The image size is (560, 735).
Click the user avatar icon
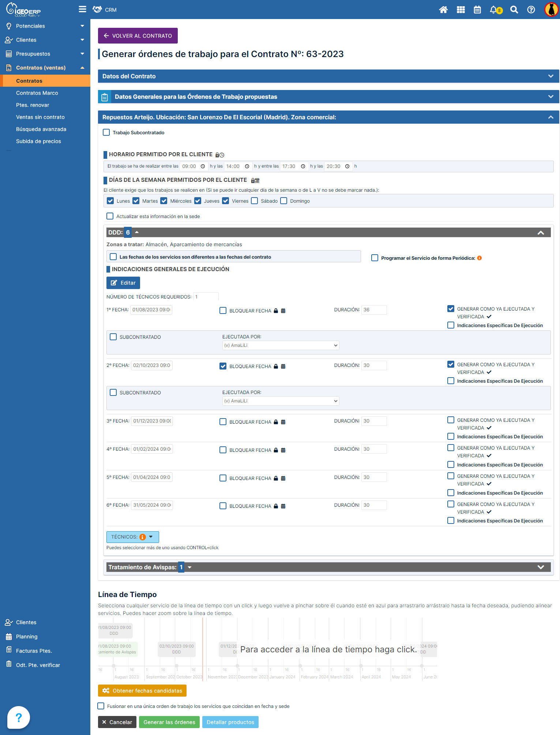coord(551,10)
